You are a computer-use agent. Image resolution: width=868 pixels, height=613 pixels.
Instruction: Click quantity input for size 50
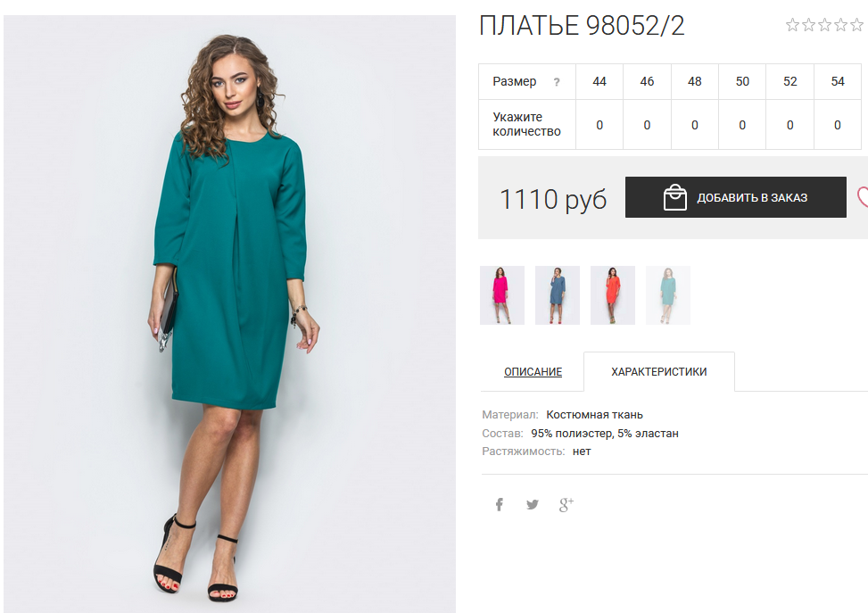pos(742,125)
